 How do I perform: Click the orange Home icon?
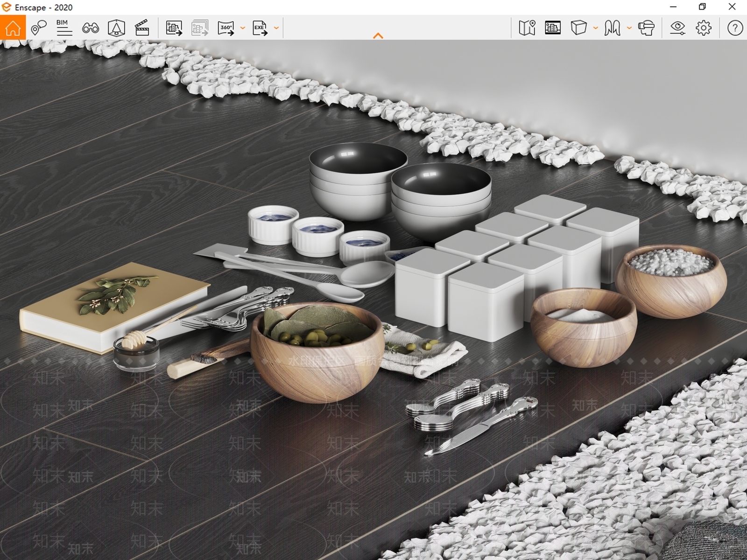[x=13, y=28]
